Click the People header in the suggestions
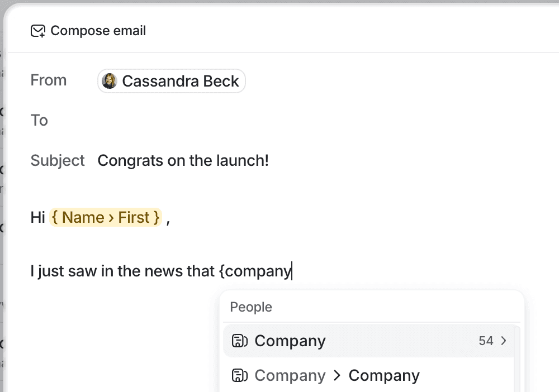 click(251, 307)
